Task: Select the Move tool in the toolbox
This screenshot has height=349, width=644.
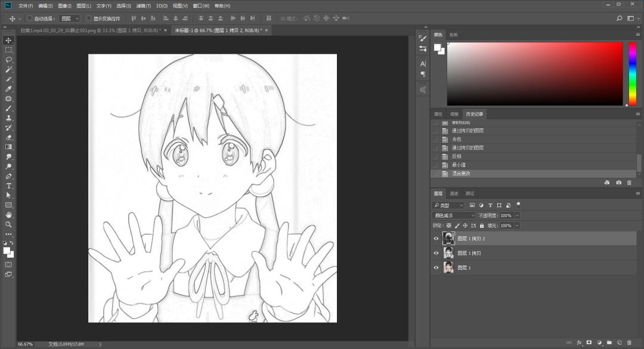Action: pyautogui.click(x=8, y=41)
